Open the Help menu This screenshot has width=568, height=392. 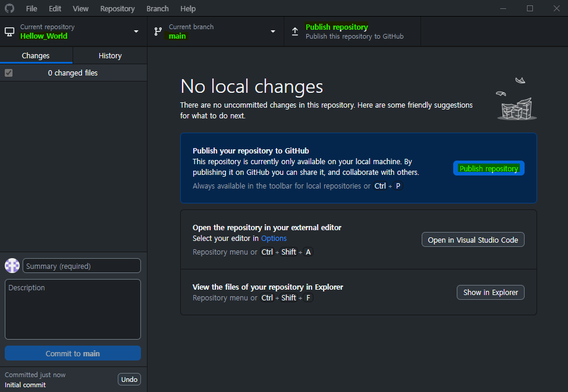[188, 8]
